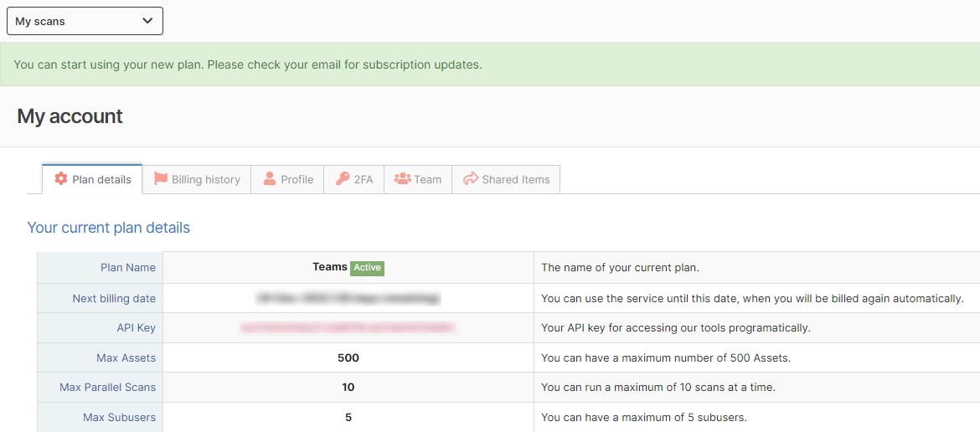Click the Your current plan details heading

(109, 228)
